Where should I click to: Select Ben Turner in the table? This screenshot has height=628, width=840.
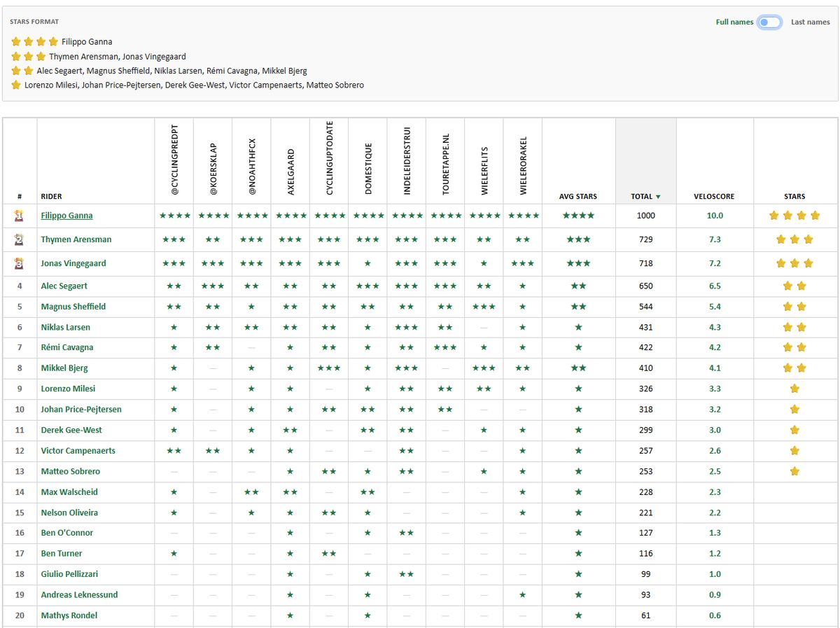(x=61, y=554)
